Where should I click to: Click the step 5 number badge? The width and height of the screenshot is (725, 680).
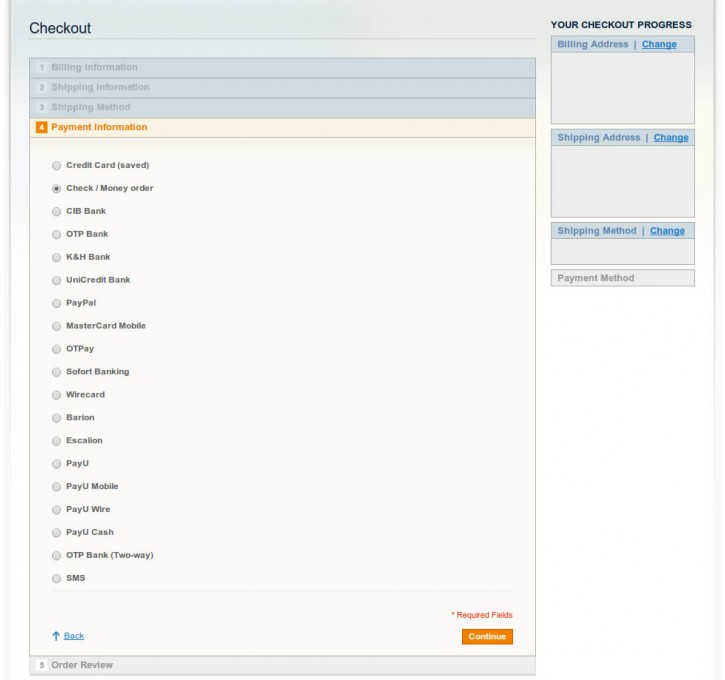[x=42, y=665]
